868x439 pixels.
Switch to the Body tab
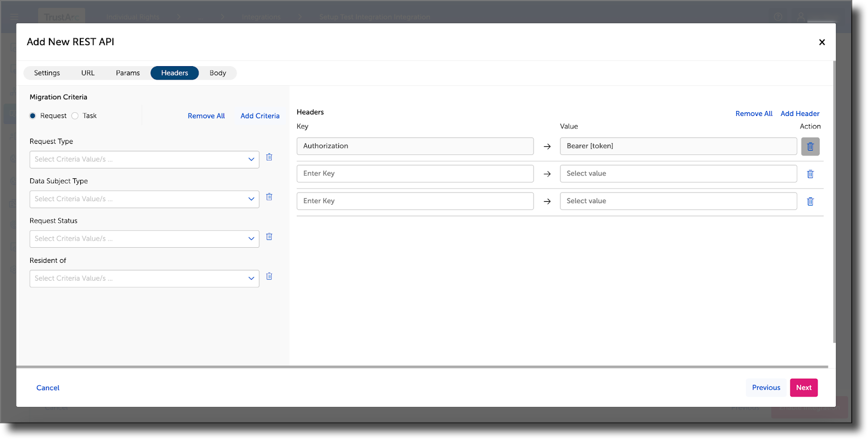[x=218, y=73]
